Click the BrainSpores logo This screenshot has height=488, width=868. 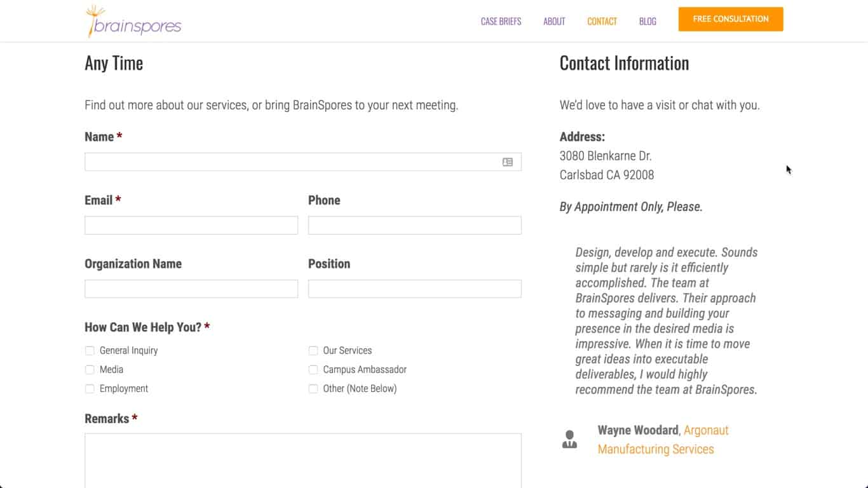(x=134, y=22)
